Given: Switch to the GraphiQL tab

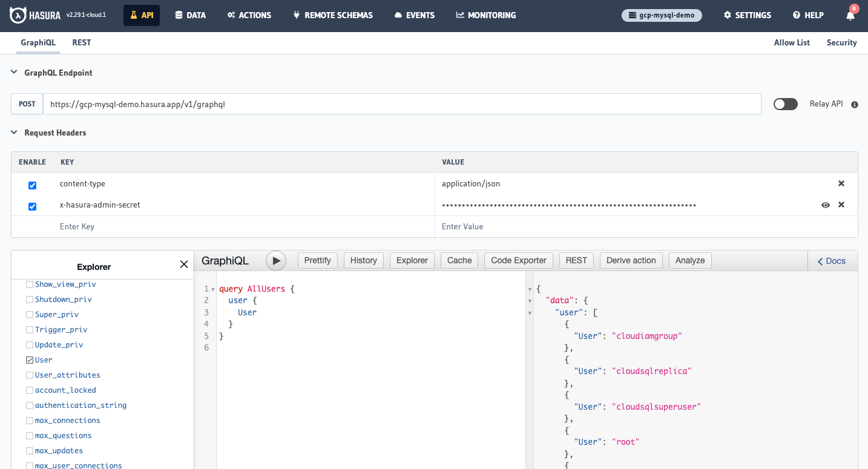Looking at the screenshot, I should [38, 42].
